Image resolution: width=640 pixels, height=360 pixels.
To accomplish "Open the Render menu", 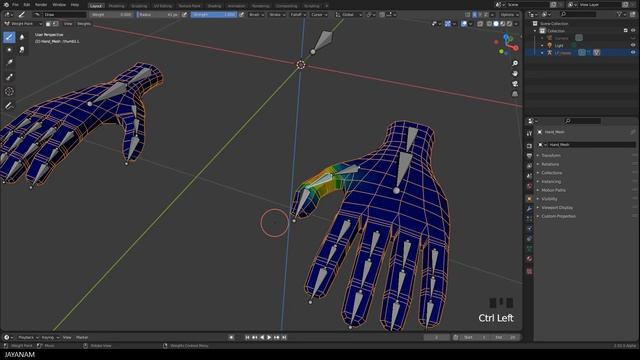I will pos(41,5).
